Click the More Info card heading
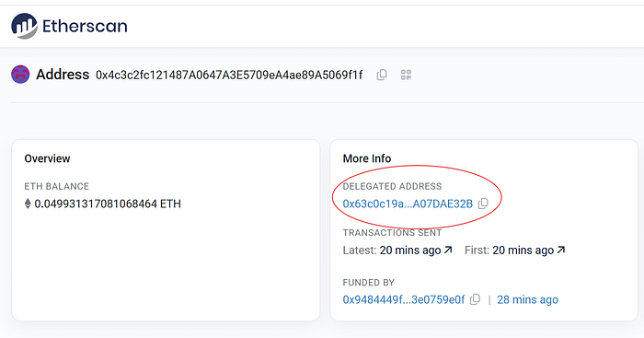This screenshot has height=338, width=644. (x=367, y=158)
